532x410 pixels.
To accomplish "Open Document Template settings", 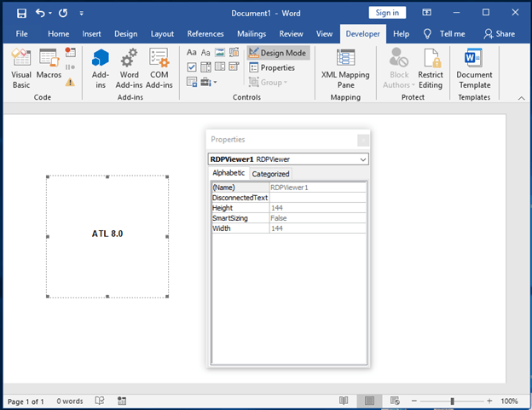I will (474, 68).
